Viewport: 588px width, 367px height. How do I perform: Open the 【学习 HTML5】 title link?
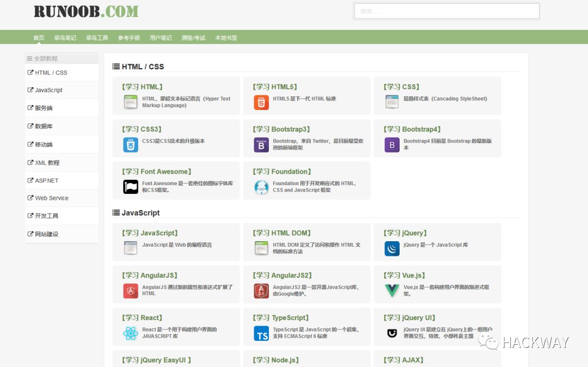(275, 87)
